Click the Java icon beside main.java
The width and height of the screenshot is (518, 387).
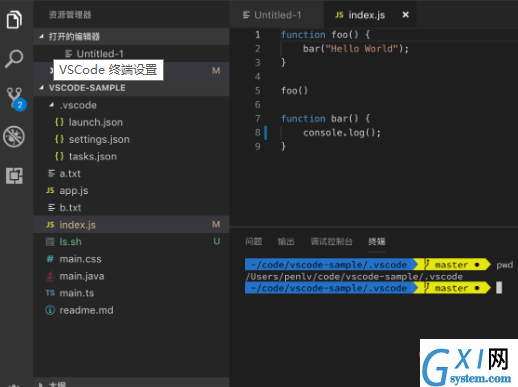point(50,276)
